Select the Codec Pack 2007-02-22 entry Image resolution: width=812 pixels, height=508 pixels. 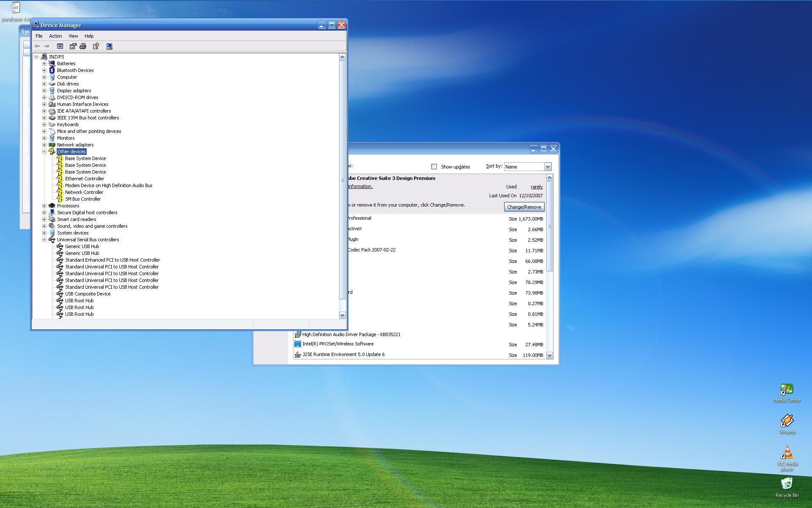click(x=372, y=250)
